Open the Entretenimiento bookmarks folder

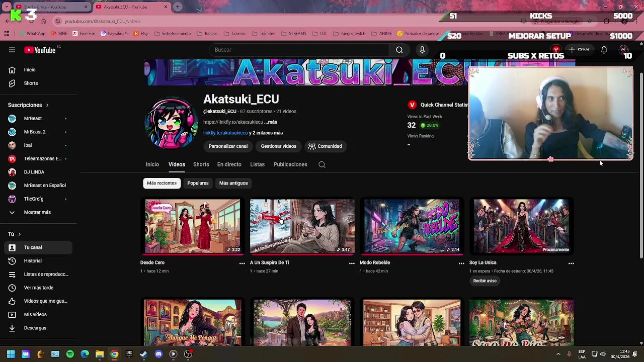(173, 34)
